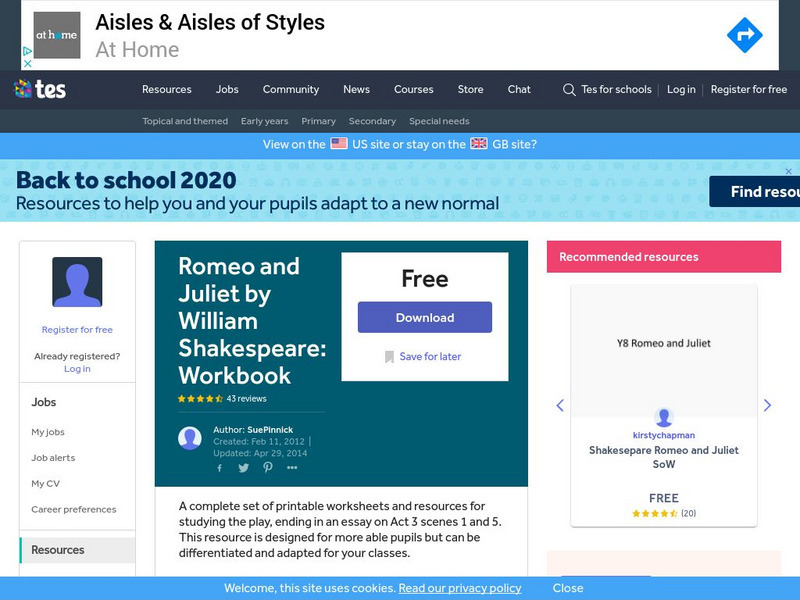Open Job alerts in sidebar
Viewport: 800px width, 600px height.
[x=53, y=458]
